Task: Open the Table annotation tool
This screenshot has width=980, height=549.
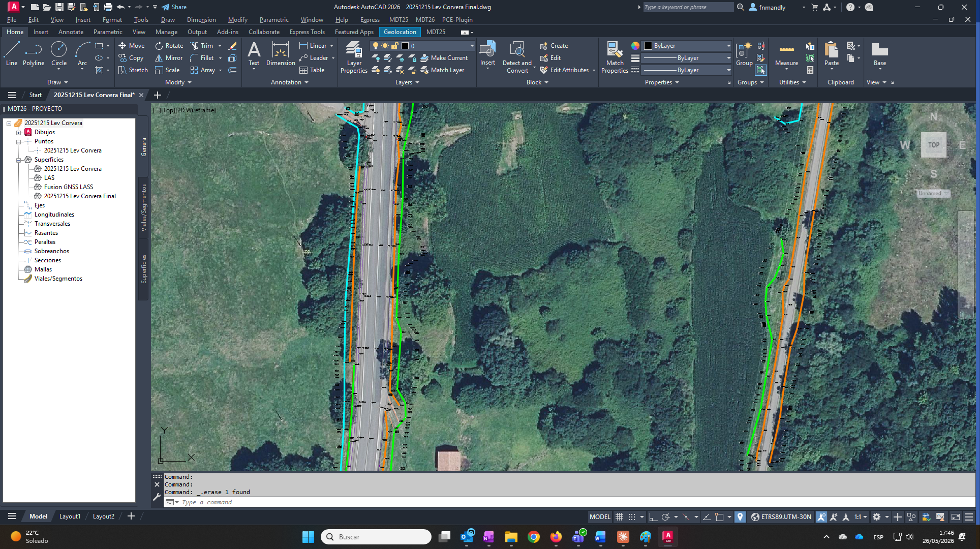Action: tap(312, 70)
